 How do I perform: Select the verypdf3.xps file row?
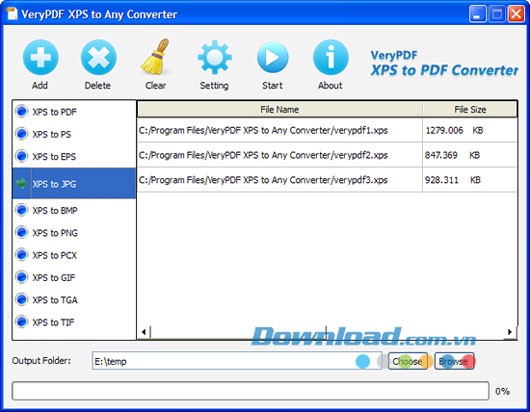coord(327,180)
